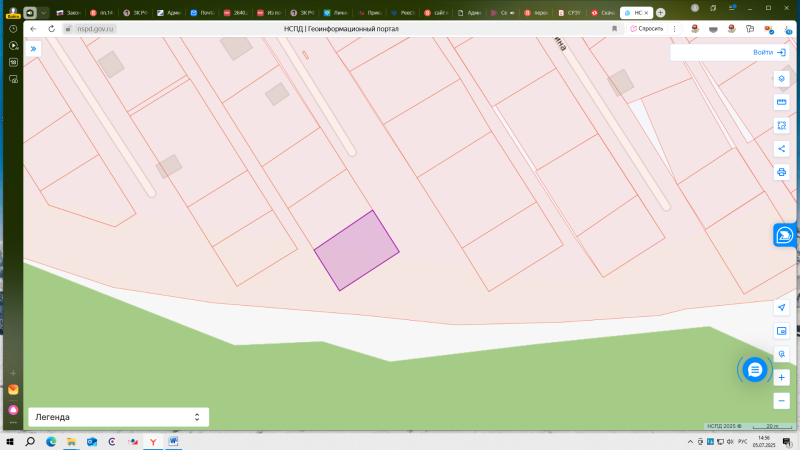The image size is (800, 450).
Task: Toggle the overview map icon
Action: click(781, 331)
